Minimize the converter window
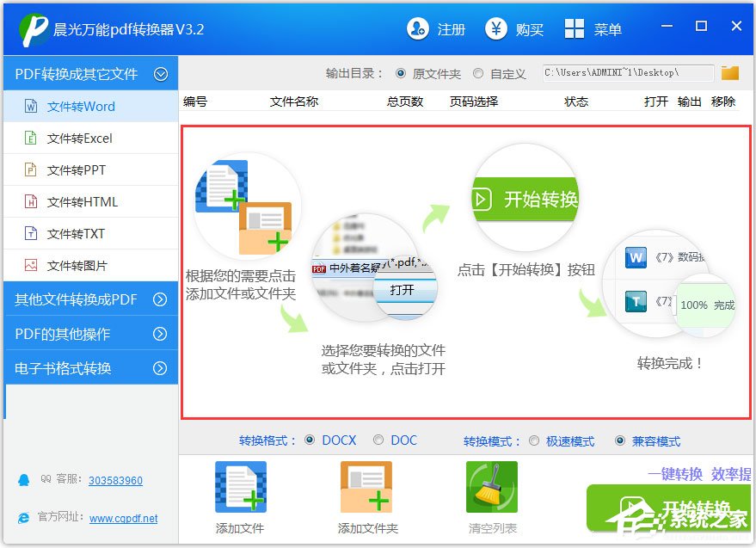Image resolution: width=756 pixels, height=548 pixels. point(667,26)
